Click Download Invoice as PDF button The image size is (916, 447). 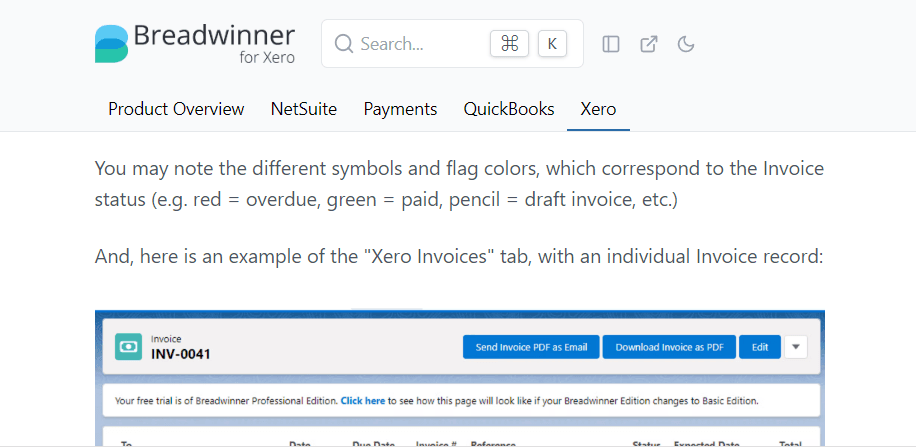[669, 347]
